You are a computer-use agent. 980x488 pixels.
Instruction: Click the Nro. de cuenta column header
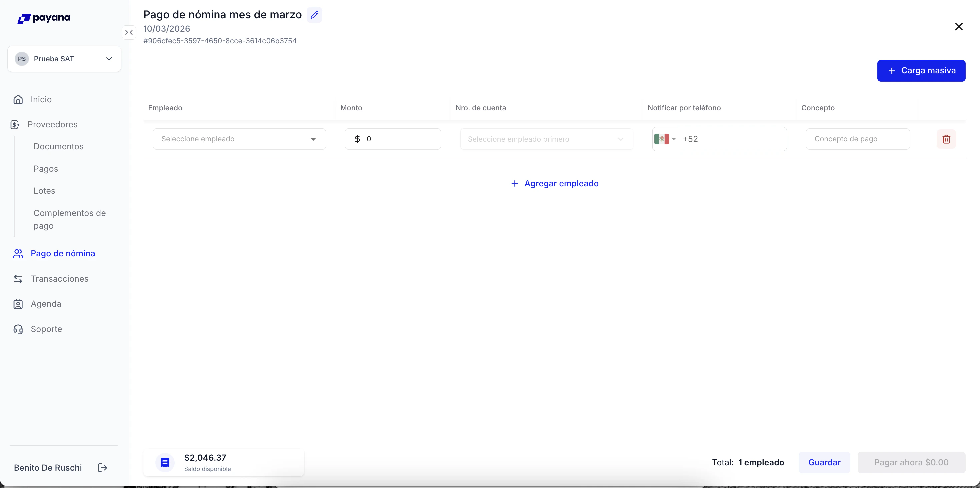click(480, 108)
